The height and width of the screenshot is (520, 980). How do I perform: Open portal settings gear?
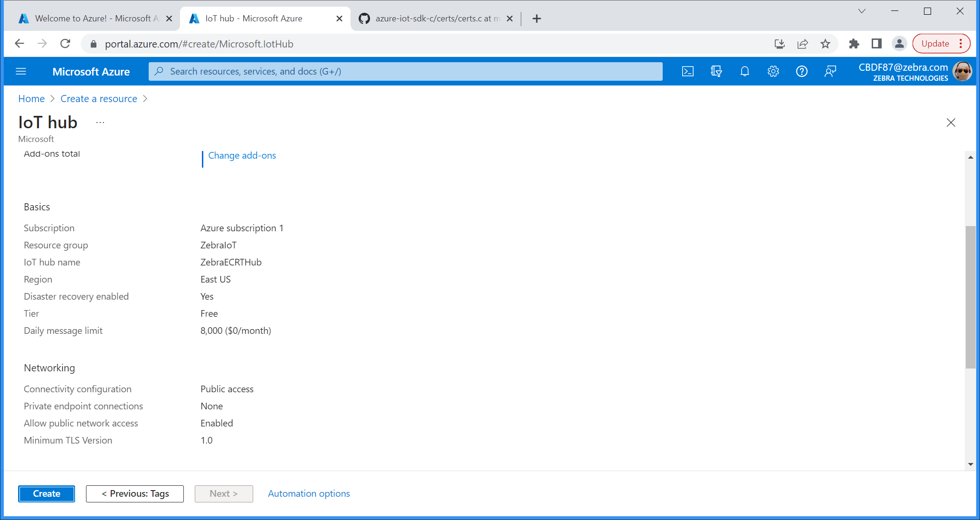pyautogui.click(x=773, y=71)
